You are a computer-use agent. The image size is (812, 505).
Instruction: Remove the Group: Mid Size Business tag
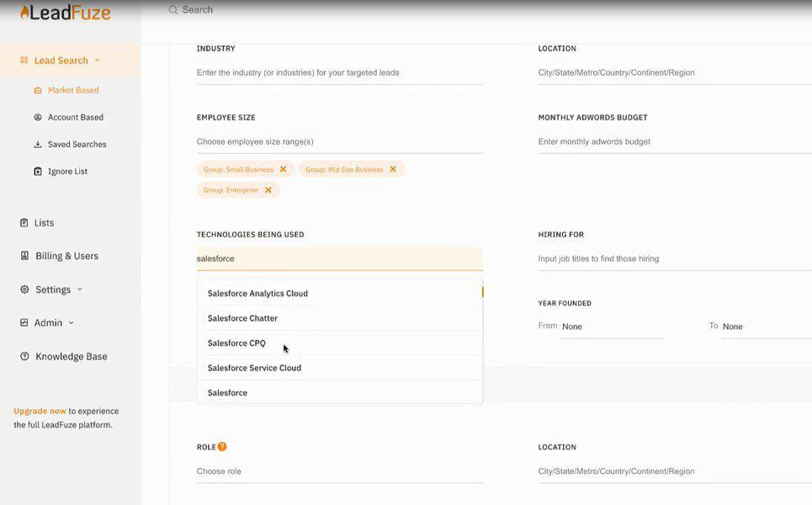pos(393,169)
